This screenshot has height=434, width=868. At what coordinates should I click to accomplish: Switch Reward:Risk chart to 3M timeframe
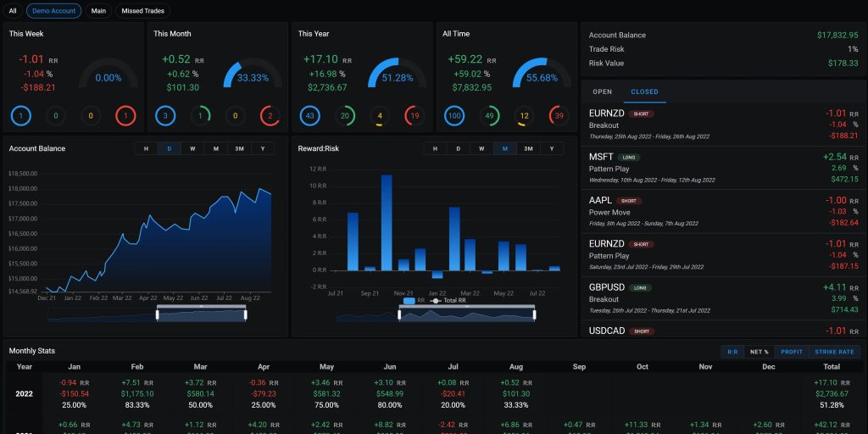pyautogui.click(x=528, y=149)
